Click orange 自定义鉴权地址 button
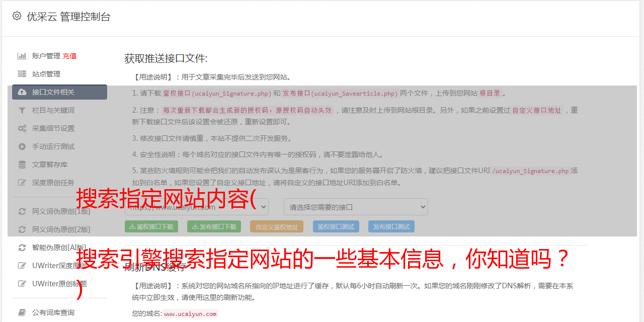Image resolution: width=644 pixels, height=322 pixels. tap(277, 226)
